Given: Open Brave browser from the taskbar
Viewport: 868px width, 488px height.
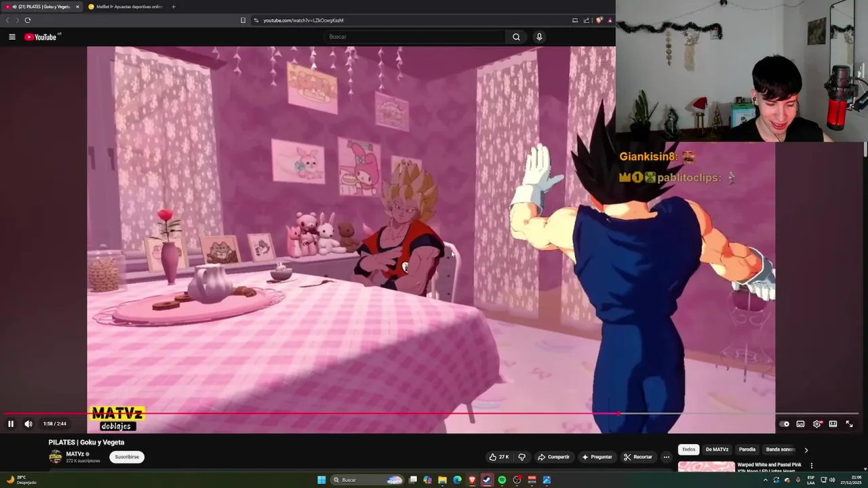Looking at the screenshot, I should [x=472, y=480].
